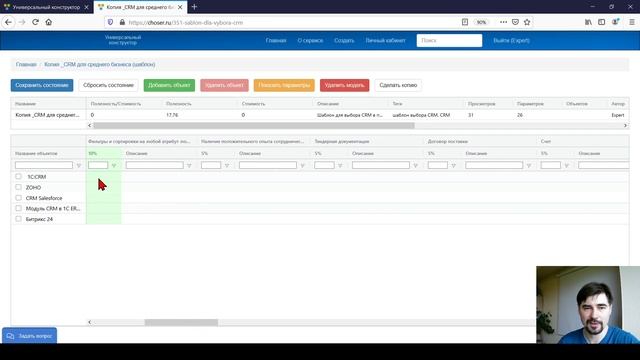Reload the page with the refresh icon
Image resolution: width=640 pixels, height=360 pixels.
36,22
